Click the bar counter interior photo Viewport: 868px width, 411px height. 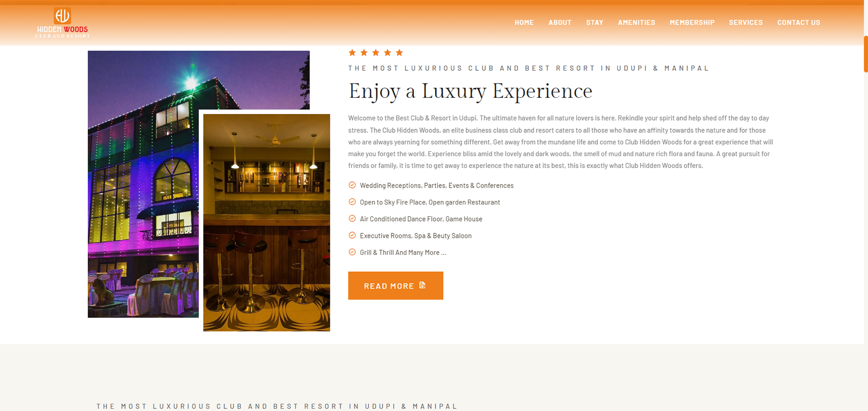click(266, 222)
